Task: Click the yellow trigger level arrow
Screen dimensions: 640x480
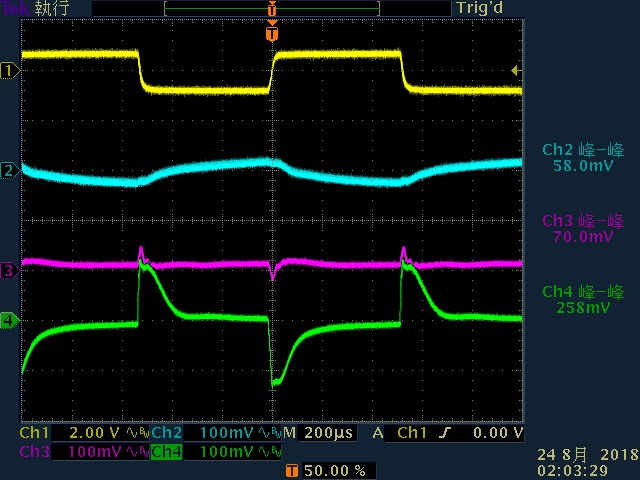Action: [x=516, y=71]
